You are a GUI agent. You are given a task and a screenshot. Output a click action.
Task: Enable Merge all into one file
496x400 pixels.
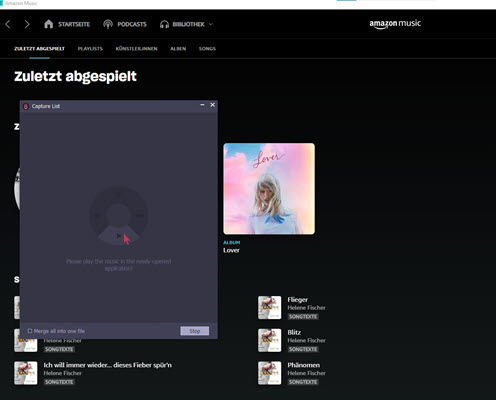30,331
